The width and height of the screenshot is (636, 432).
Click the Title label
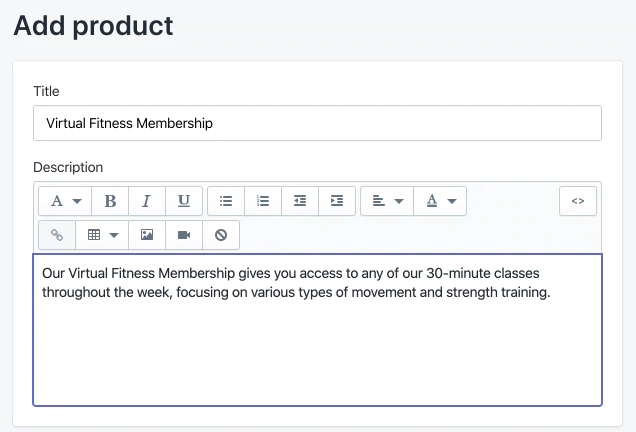46,91
